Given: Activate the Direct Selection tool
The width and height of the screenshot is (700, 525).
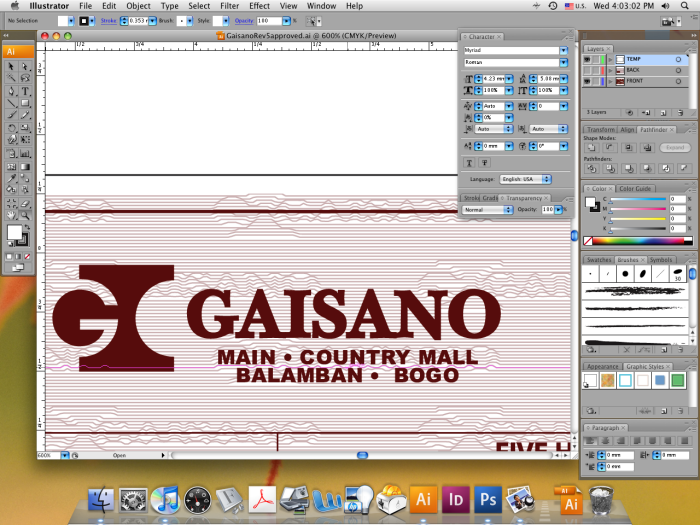Looking at the screenshot, I should coord(24,65).
